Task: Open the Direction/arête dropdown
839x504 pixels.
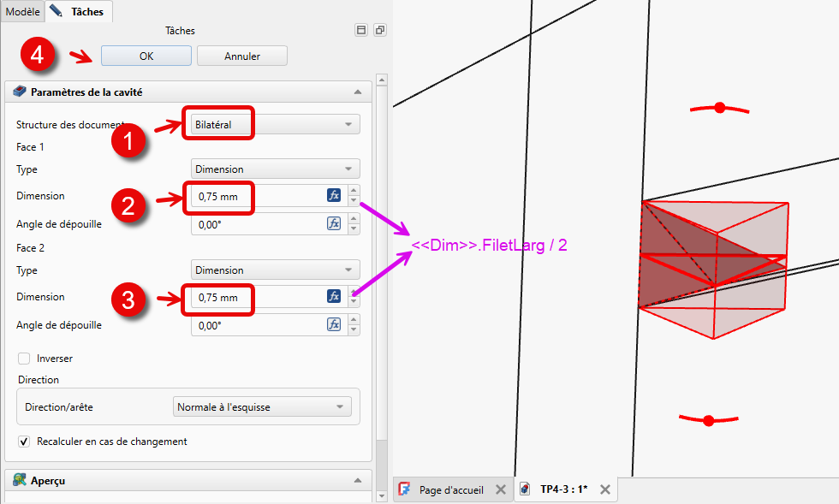Action: tap(262, 407)
